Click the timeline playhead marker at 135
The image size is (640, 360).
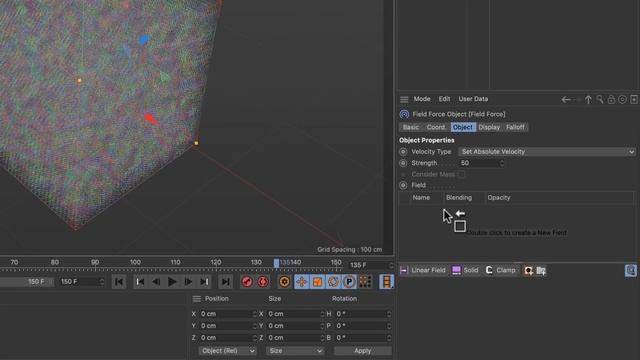tap(276, 263)
